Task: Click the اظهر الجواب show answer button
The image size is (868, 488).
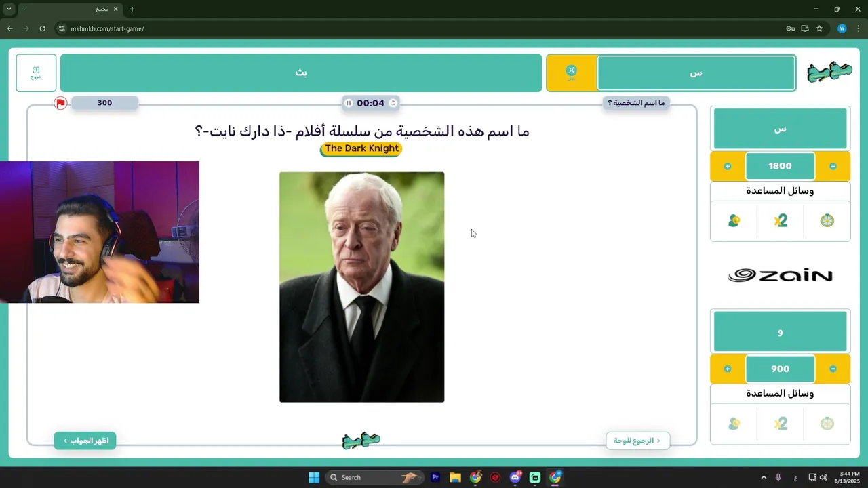Action: click(x=85, y=441)
